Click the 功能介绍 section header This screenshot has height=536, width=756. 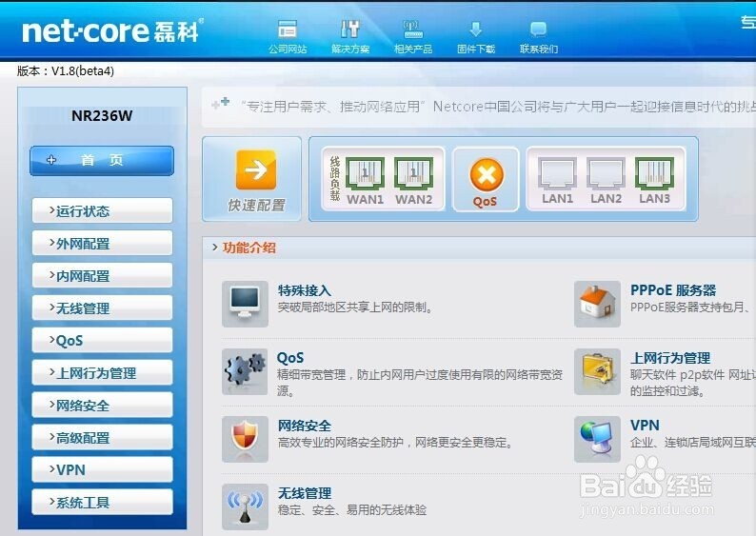point(249,248)
